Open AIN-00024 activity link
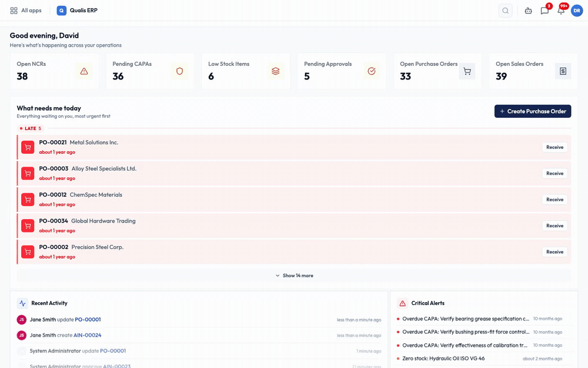Viewport: 588px width, 368px height. point(88,336)
